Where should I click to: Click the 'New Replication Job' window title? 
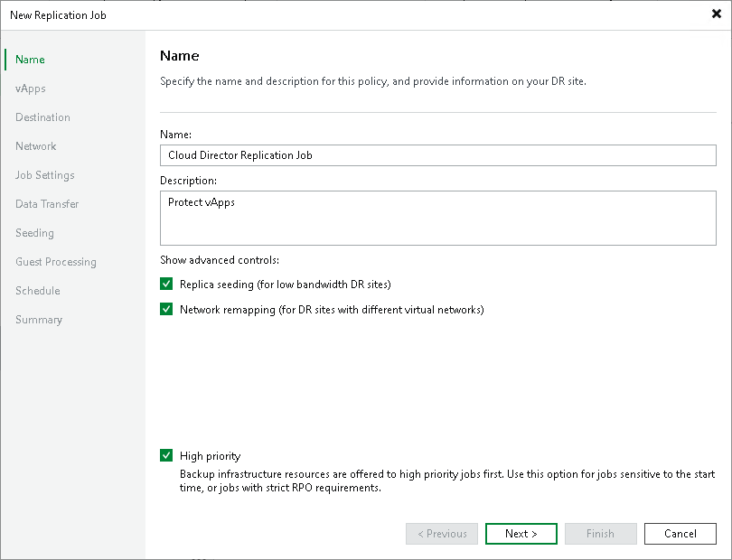tap(59, 15)
